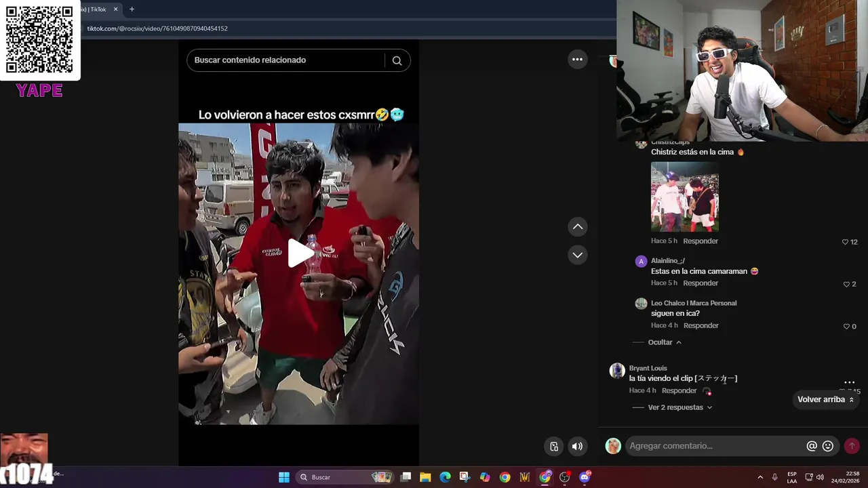Click the browser address bar URL

(157, 28)
